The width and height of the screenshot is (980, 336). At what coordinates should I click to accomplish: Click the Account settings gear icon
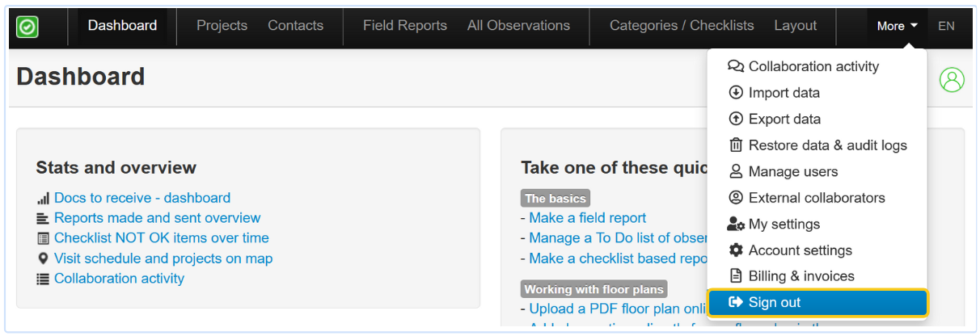736,250
